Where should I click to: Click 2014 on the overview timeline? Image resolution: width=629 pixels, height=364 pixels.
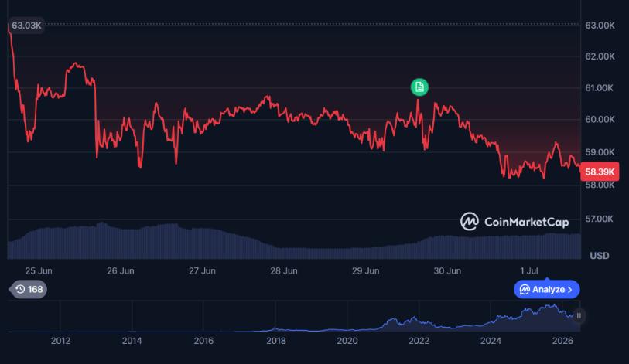pyautogui.click(x=132, y=341)
